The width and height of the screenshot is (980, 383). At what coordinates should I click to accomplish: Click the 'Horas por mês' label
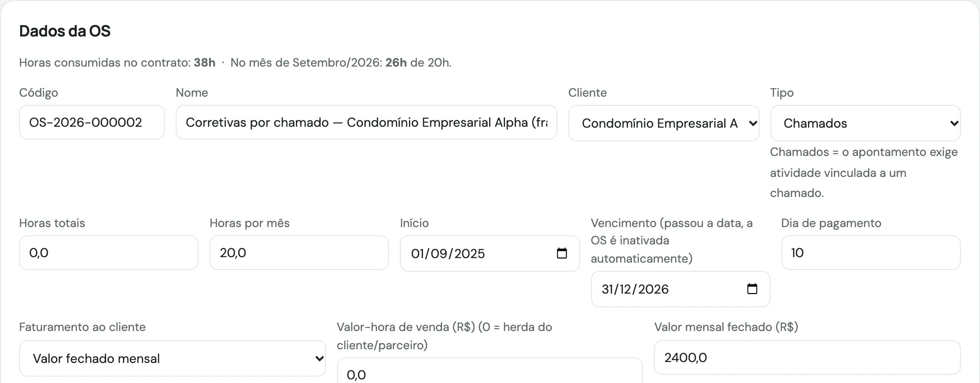click(250, 223)
